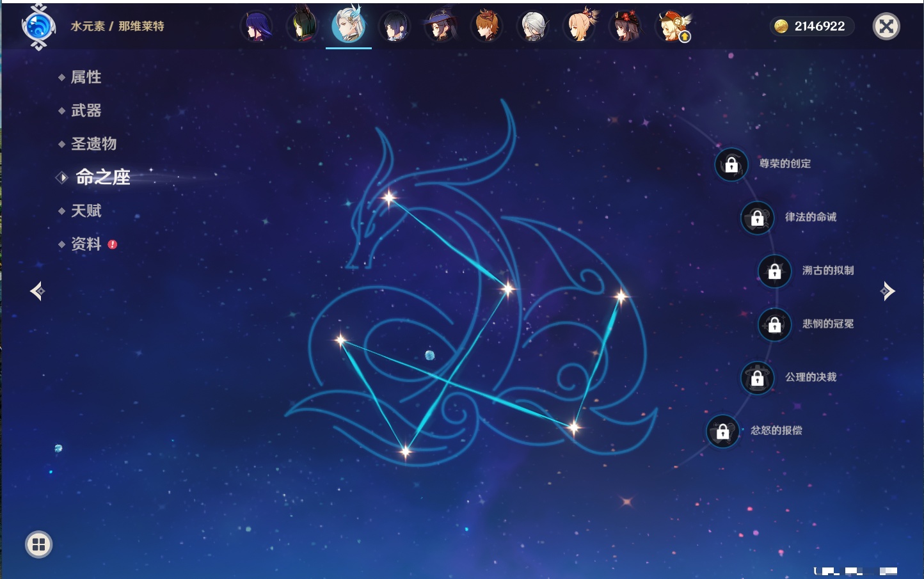The width and height of the screenshot is (924, 579).
Task: Click the leftmost star of the constellation
Action: pyautogui.click(x=341, y=340)
